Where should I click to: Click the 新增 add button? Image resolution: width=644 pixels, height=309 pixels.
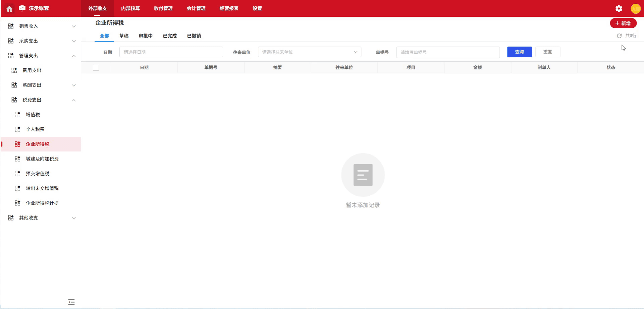click(623, 23)
